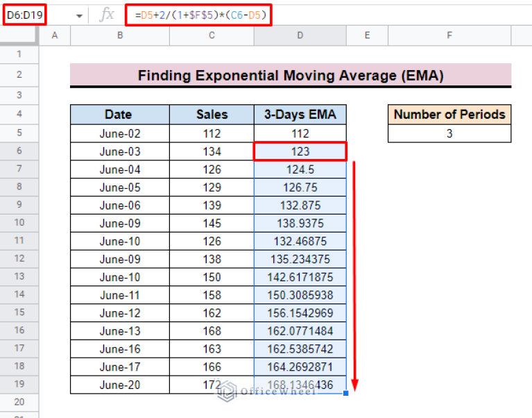Select cell F5 with value 3
The image size is (532, 418).
tap(449, 133)
